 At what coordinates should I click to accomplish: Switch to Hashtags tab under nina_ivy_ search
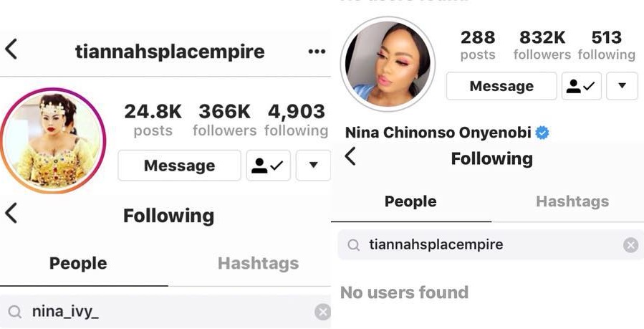259,264
